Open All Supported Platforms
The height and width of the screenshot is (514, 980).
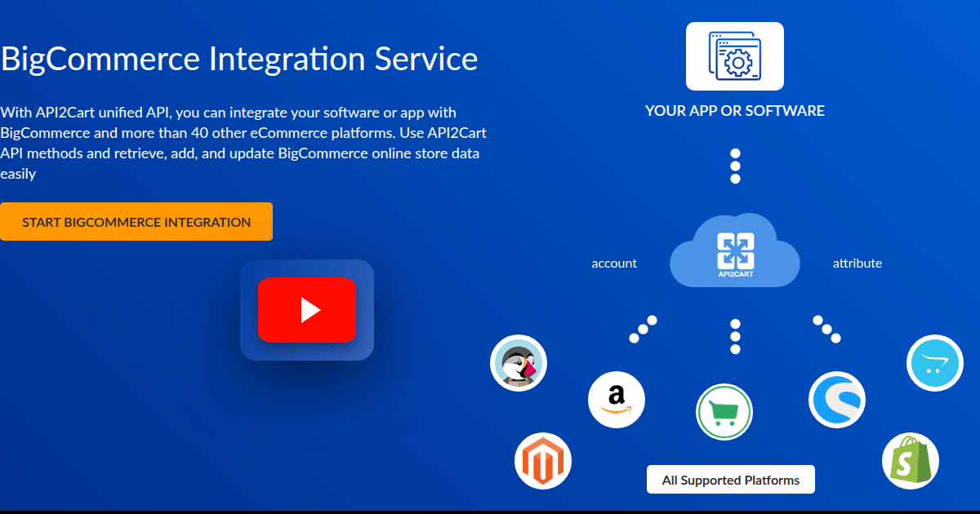[731, 480]
